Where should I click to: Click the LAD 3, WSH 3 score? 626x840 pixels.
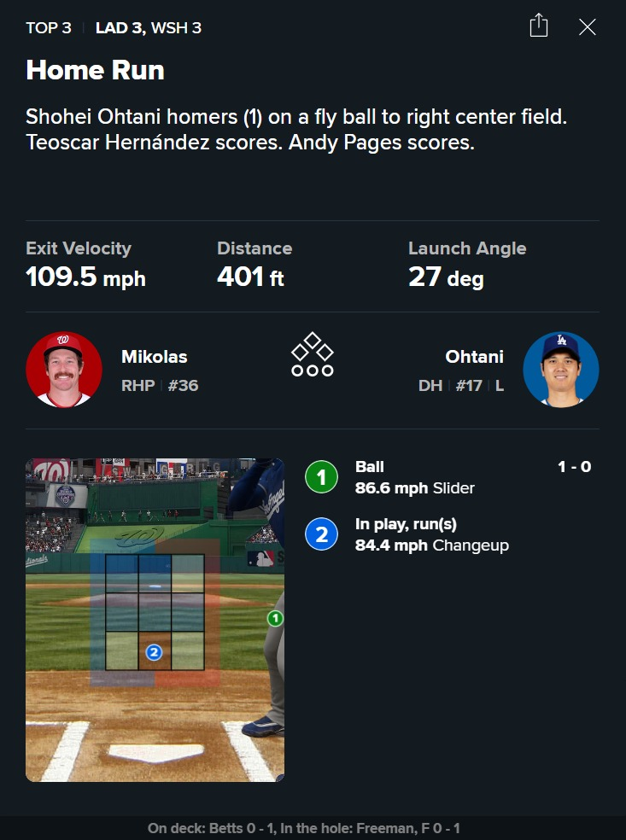[149, 28]
